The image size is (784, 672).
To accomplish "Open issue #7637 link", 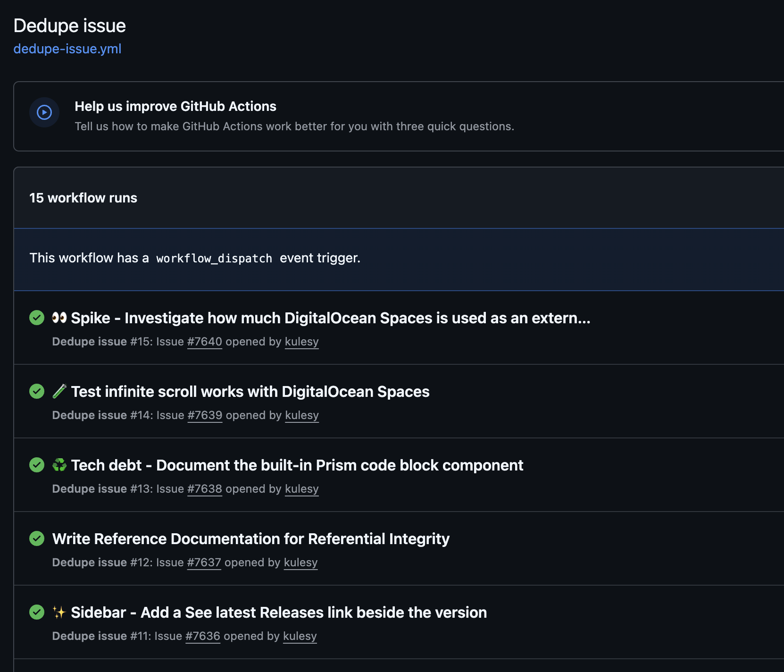I will point(204,563).
